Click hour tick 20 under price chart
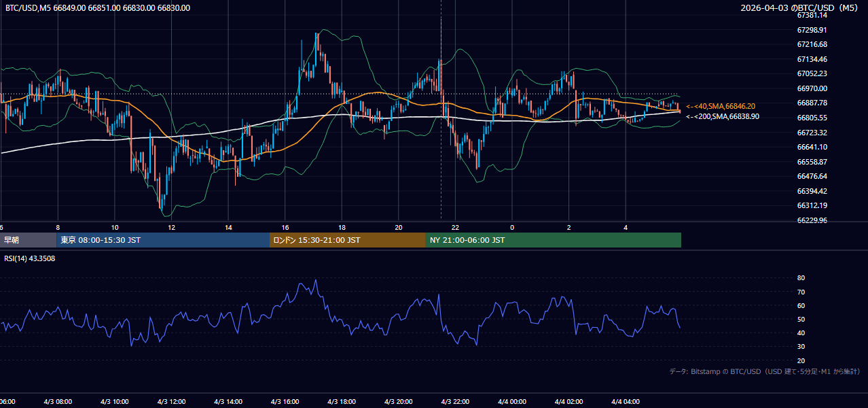The height and width of the screenshot is (408, 868). point(399,227)
